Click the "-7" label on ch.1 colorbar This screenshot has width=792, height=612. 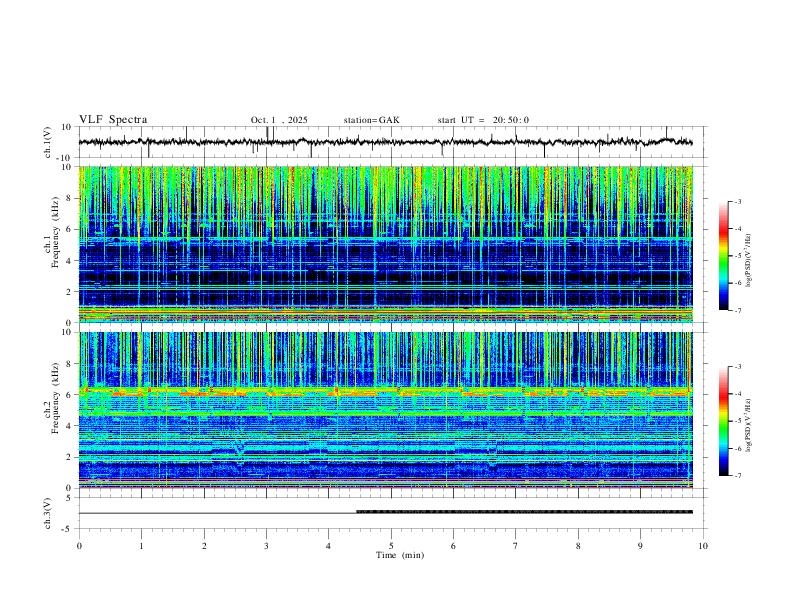(737, 310)
